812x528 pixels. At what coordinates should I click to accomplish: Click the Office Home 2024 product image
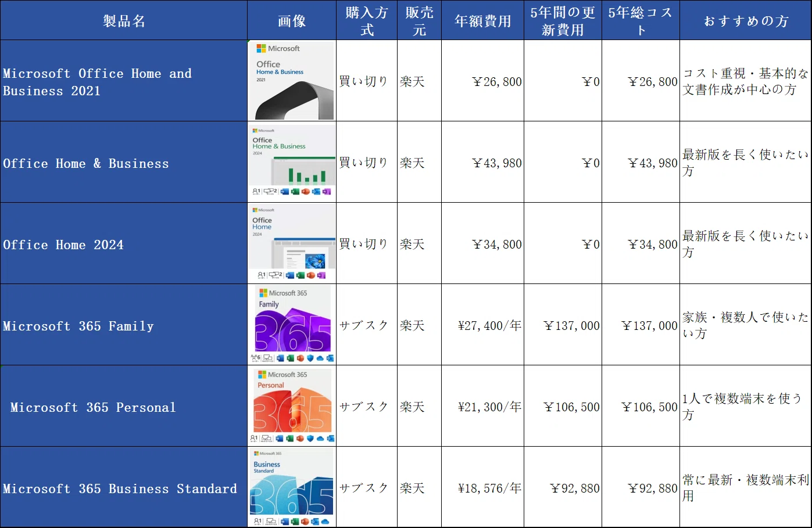click(292, 243)
